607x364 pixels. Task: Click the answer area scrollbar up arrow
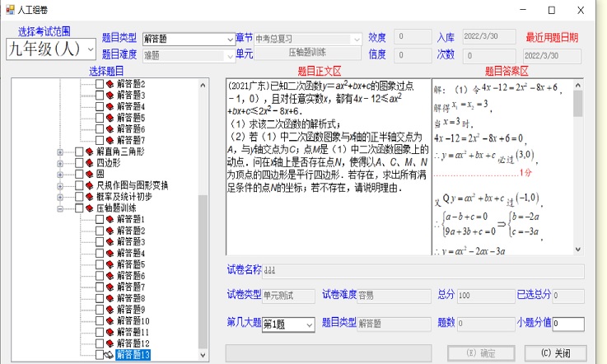(x=578, y=85)
